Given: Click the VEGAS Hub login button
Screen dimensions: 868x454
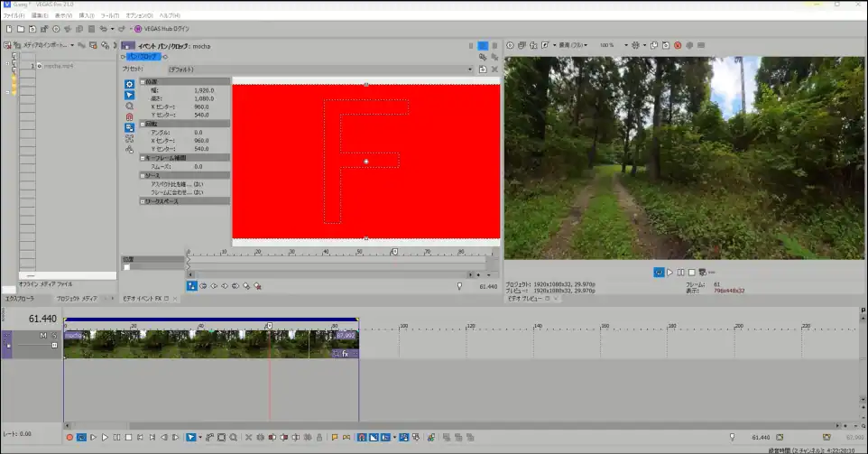Looking at the screenshot, I should 162,29.
